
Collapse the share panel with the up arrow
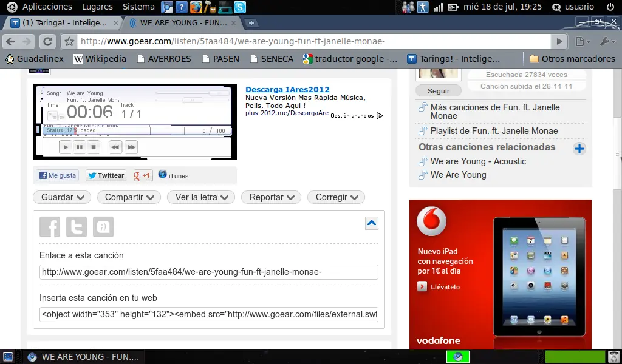[x=372, y=223]
